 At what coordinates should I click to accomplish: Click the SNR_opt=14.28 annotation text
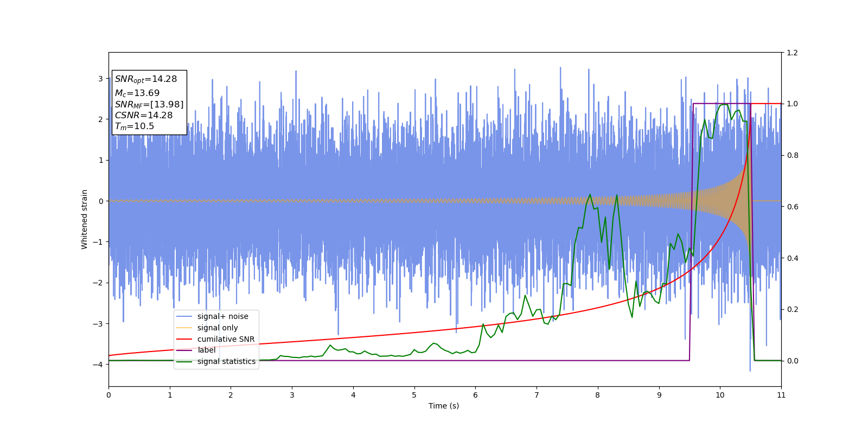pos(146,79)
